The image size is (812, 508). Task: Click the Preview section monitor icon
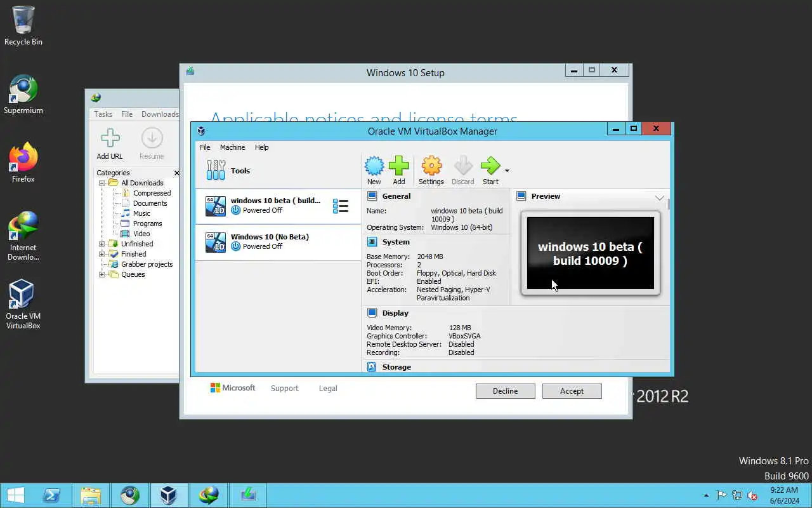[x=521, y=196]
